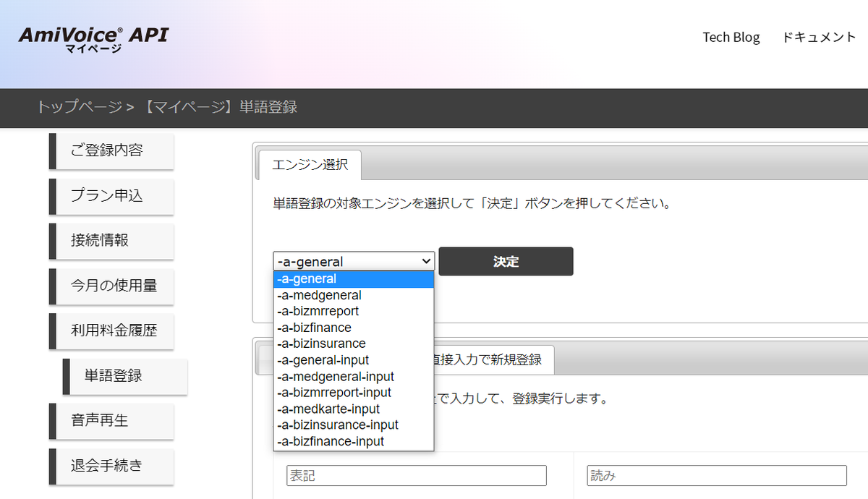The image size is (868, 499).
Task: Open the ドキュメント link
Action: pyautogui.click(x=820, y=37)
